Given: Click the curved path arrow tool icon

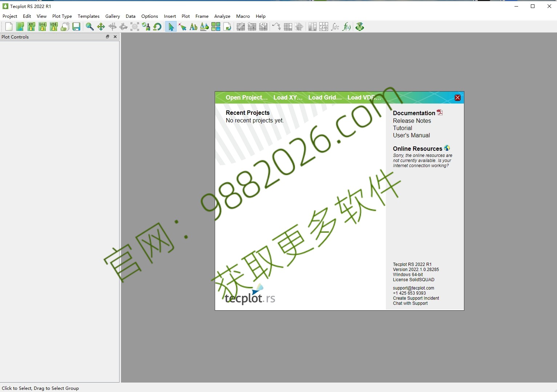Looking at the screenshot, I should coord(277,27).
